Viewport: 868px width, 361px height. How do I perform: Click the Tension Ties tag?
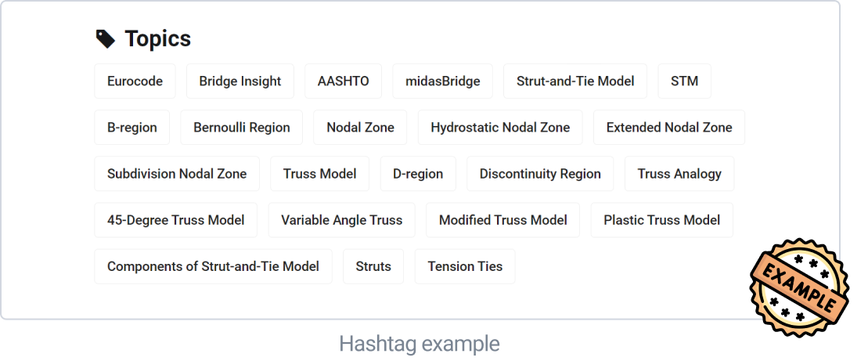(x=465, y=266)
